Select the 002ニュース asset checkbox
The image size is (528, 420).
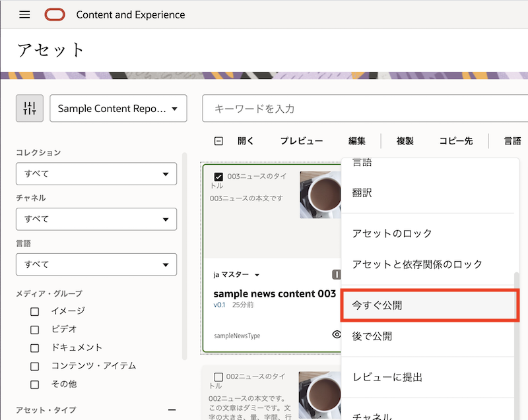(x=218, y=377)
